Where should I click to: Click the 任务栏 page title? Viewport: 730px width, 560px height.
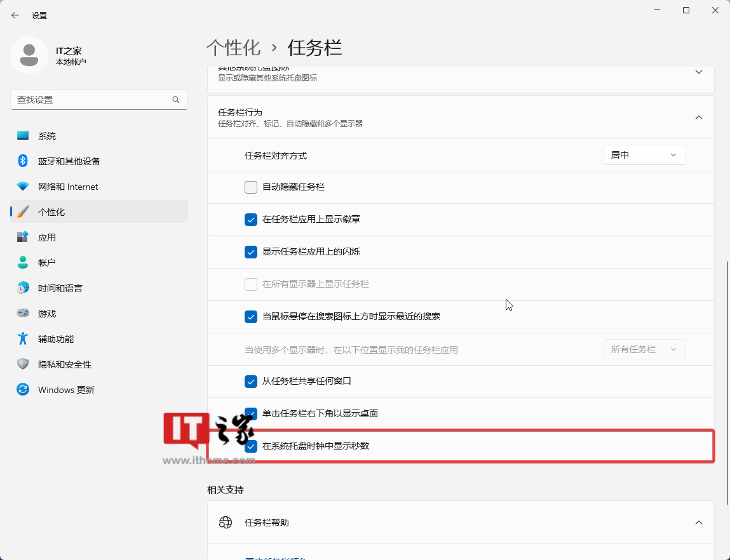point(314,48)
